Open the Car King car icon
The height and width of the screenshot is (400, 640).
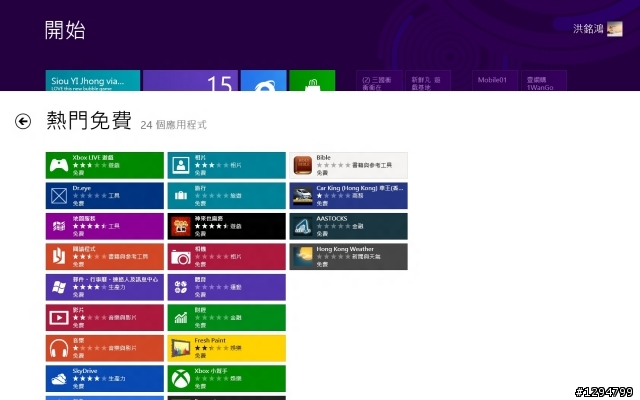(302, 196)
